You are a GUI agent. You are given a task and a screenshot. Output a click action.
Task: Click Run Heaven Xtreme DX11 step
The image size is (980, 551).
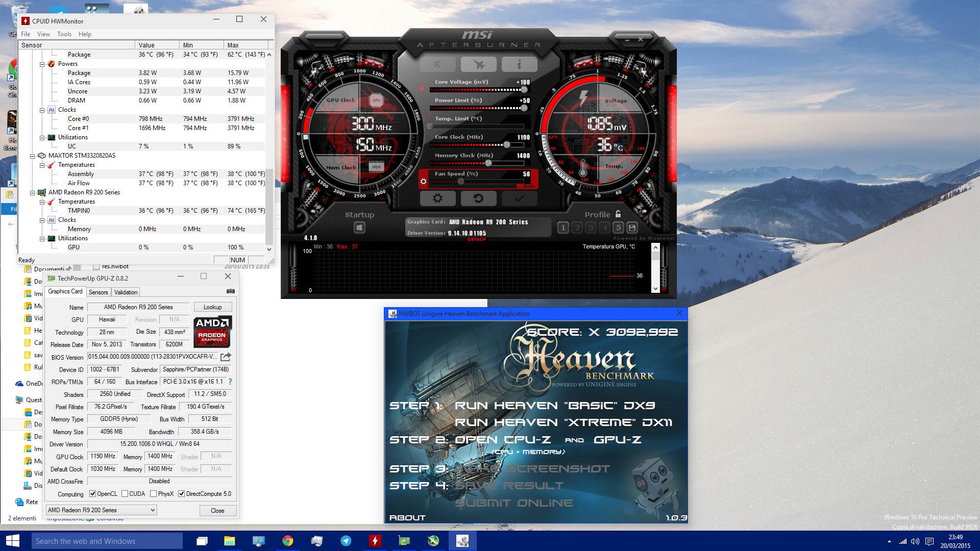click(x=563, y=422)
